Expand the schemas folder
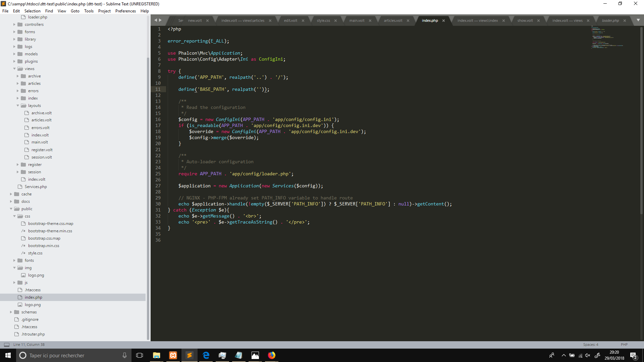644x362 pixels. tap(11, 312)
